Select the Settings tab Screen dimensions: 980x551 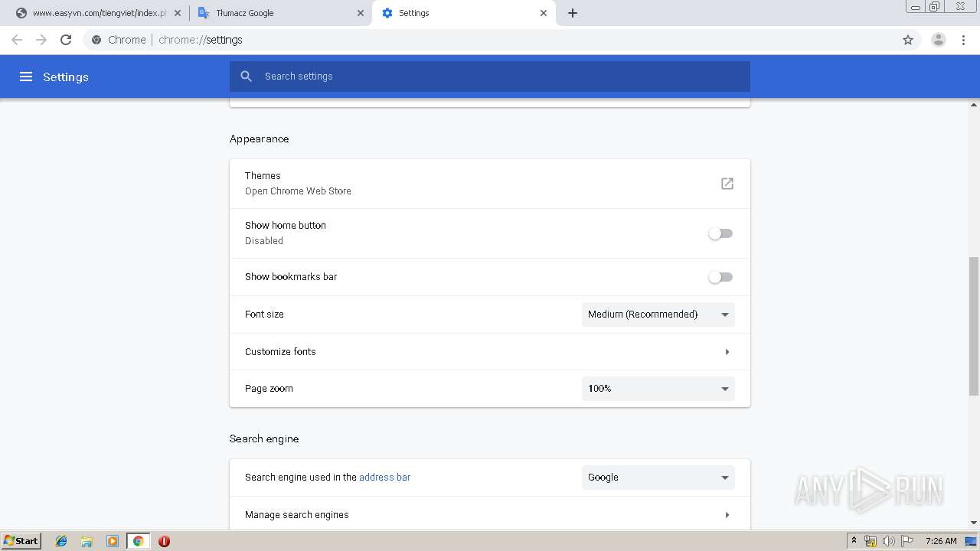pyautogui.click(x=463, y=13)
